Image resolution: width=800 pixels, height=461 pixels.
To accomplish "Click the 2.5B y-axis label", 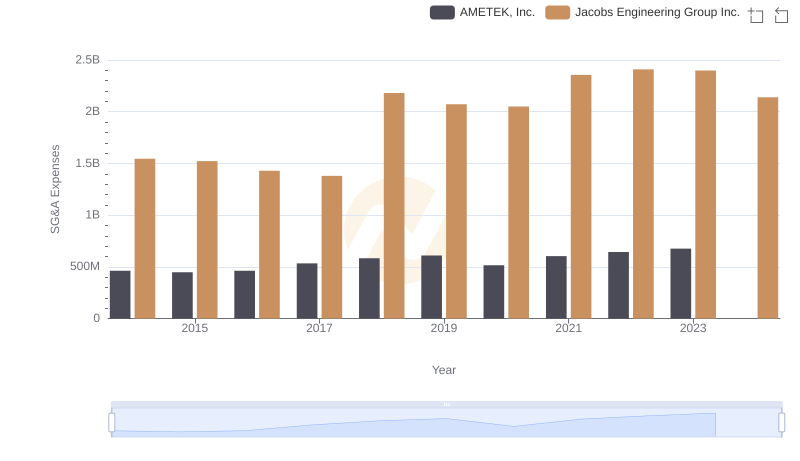I will coord(88,60).
